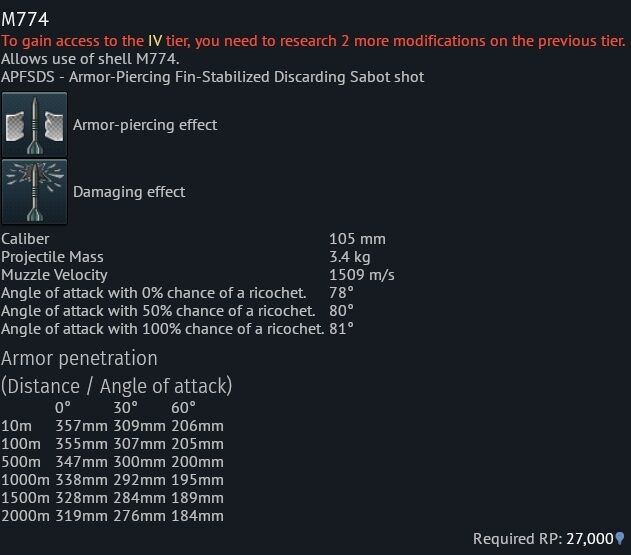The width and height of the screenshot is (631, 555).
Task: Click the 'Allows use of shell M774' text
Action: click(92, 59)
